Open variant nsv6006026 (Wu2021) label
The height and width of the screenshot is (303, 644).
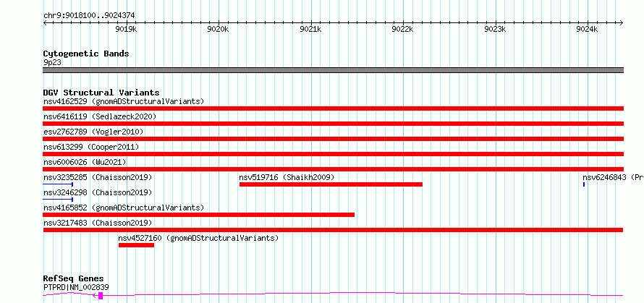tap(85, 162)
